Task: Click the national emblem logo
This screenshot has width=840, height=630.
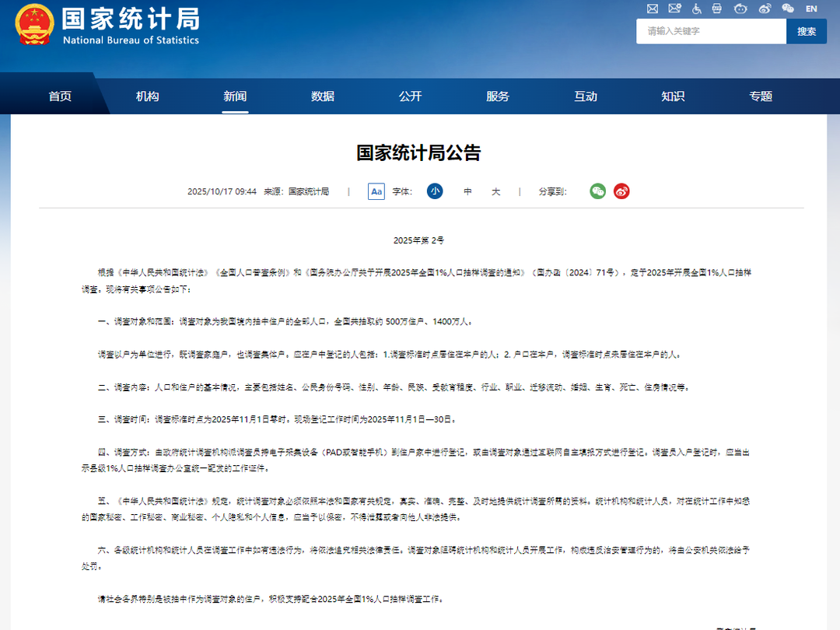Action: click(x=34, y=24)
